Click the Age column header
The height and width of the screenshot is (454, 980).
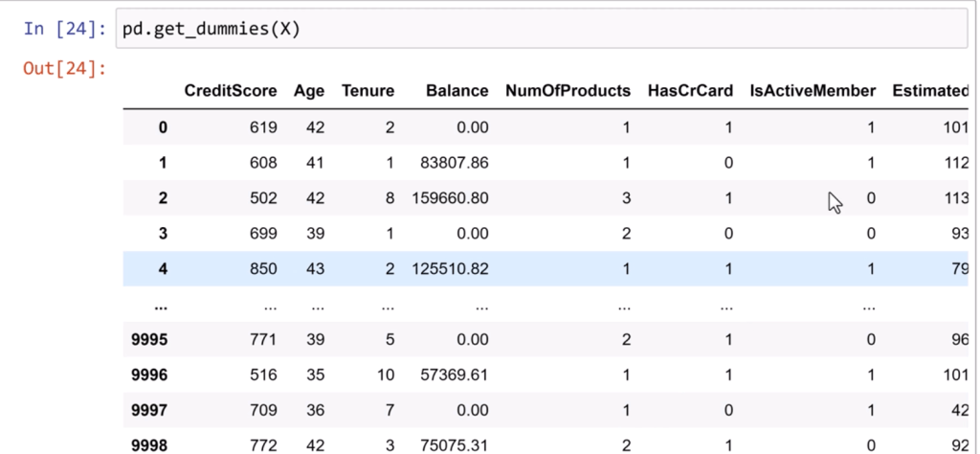[309, 91]
